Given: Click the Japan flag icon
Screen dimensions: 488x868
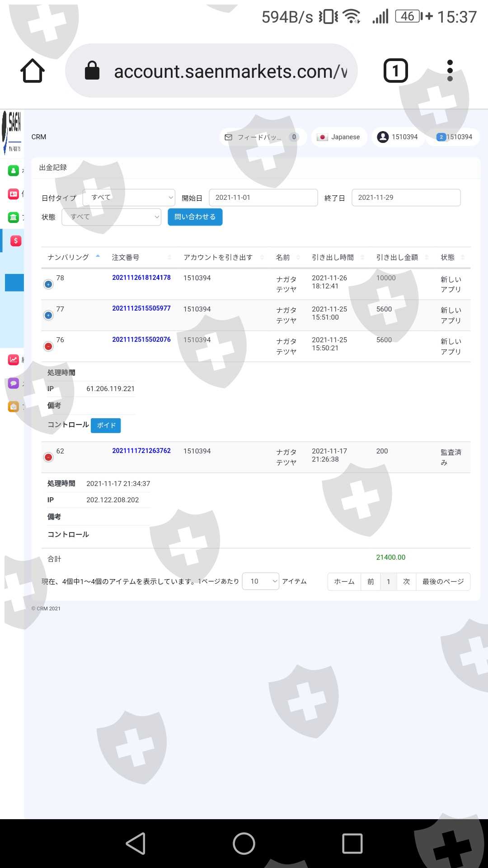Looking at the screenshot, I should coord(322,137).
